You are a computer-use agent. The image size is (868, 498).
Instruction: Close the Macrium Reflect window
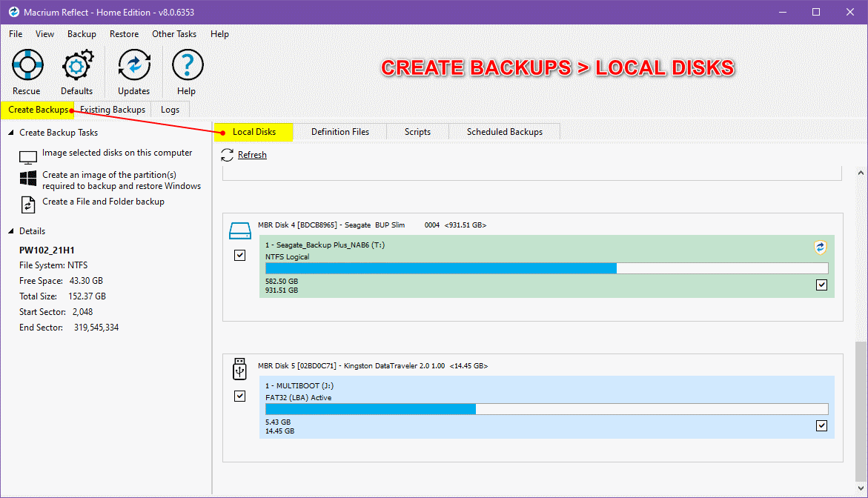pyautogui.click(x=850, y=12)
